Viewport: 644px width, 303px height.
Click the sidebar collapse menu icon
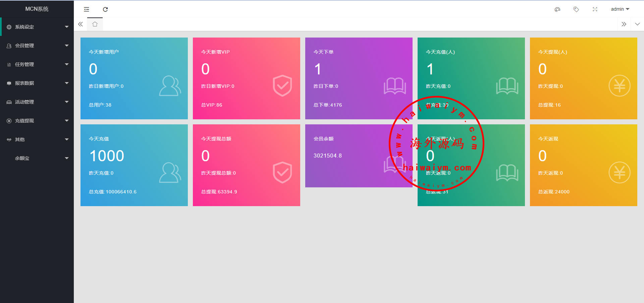tap(87, 9)
